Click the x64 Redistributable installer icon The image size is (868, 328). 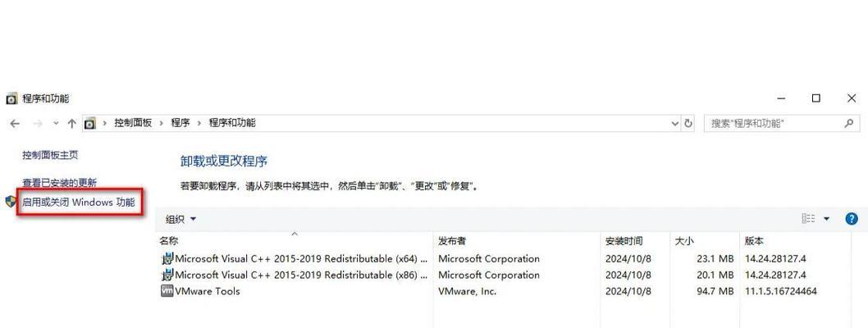pos(167,258)
